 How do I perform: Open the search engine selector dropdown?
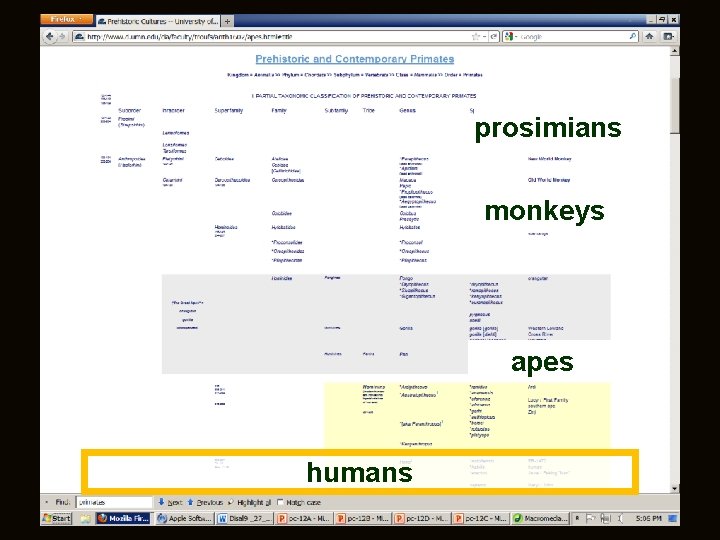[511, 36]
